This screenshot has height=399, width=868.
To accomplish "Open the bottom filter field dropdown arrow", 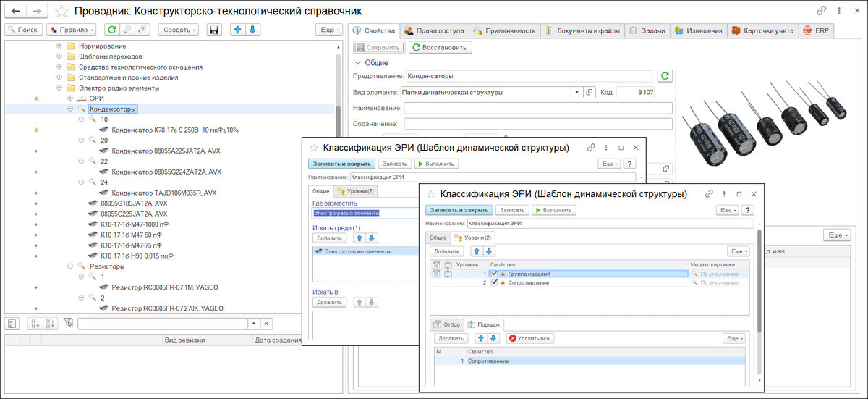I will point(252,324).
